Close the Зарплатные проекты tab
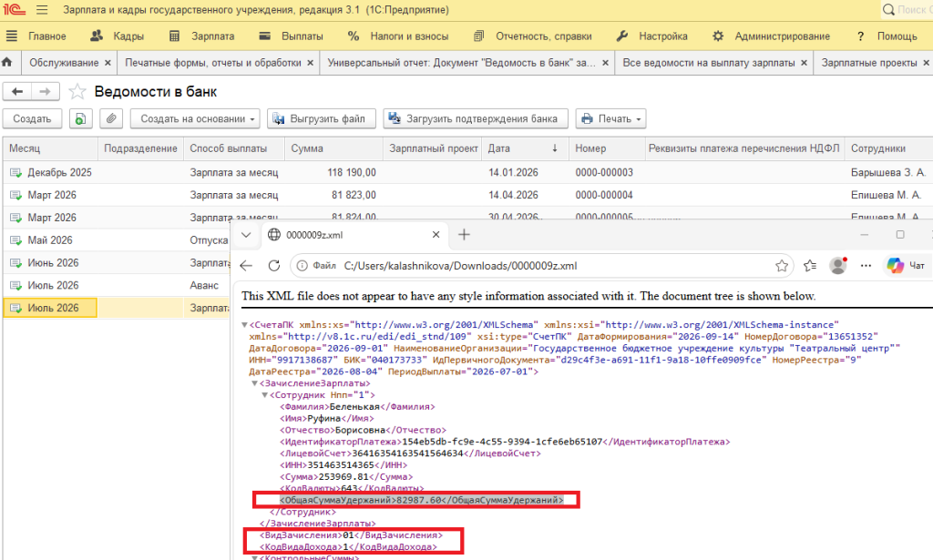933x560 pixels. [926, 63]
